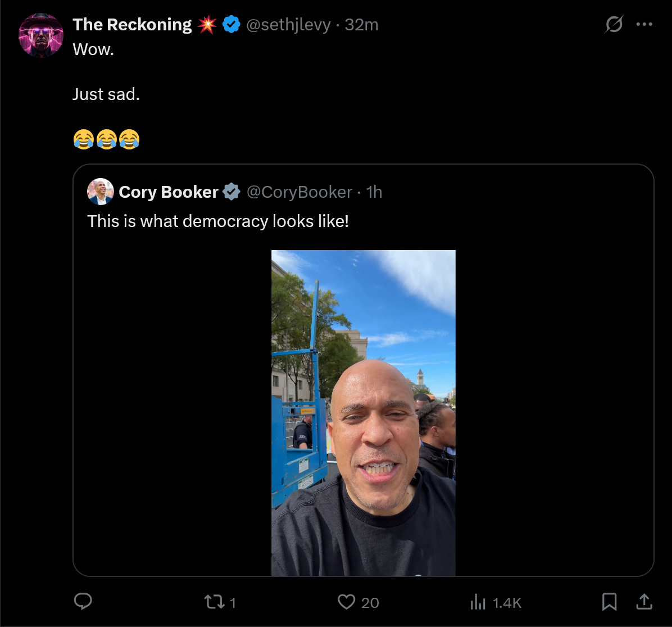Click the share upload arrow icon
The image size is (672, 627).
click(x=643, y=602)
